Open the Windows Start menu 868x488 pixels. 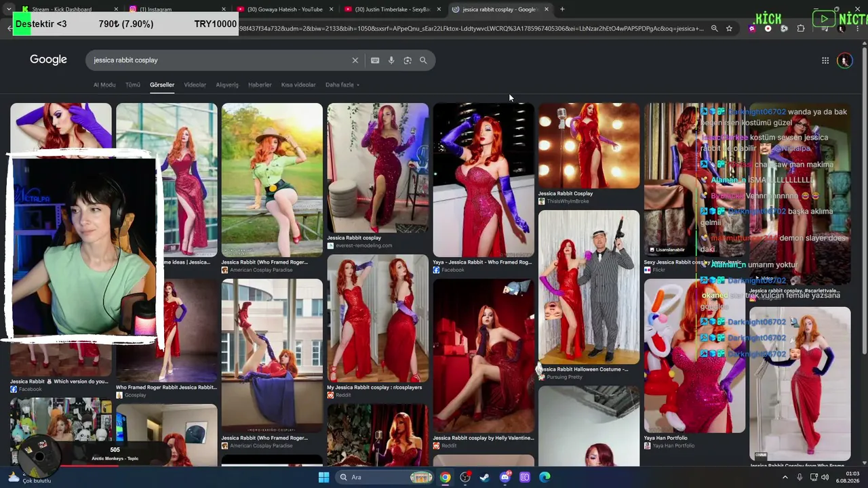click(x=324, y=477)
